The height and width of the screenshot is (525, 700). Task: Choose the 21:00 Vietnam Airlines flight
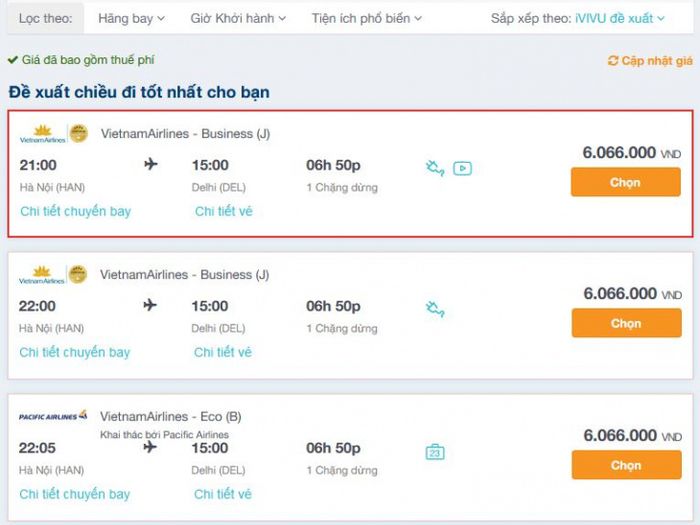coord(625,182)
